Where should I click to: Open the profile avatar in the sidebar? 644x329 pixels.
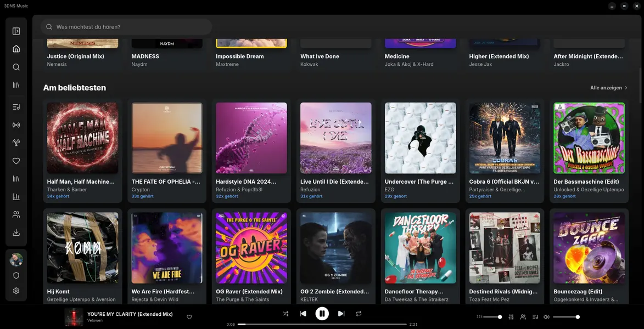pos(16,260)
